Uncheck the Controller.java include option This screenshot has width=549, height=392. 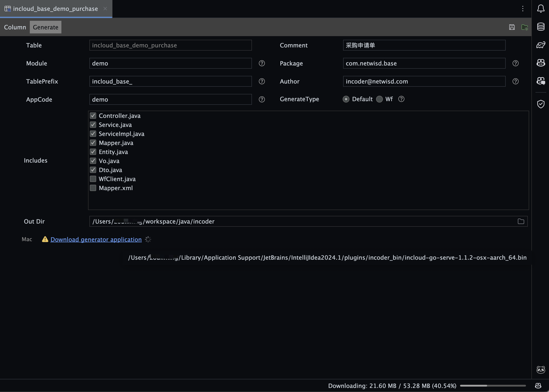click(93, 116)
